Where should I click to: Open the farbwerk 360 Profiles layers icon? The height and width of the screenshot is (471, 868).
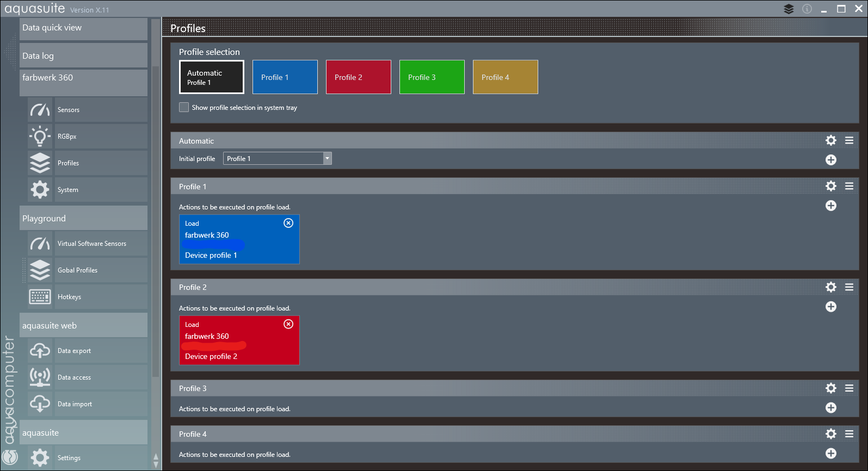(40, 163)
